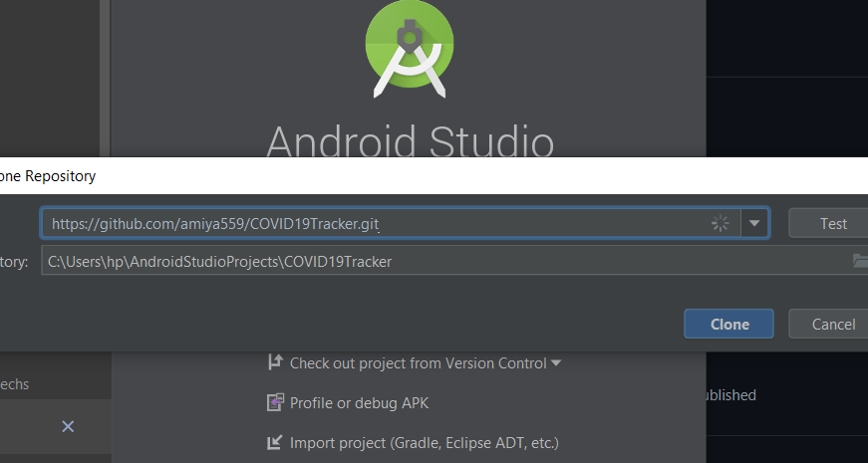Click the Import project arrow icon
This screenshot has width=868, height=463.
(x=275, y=442)
